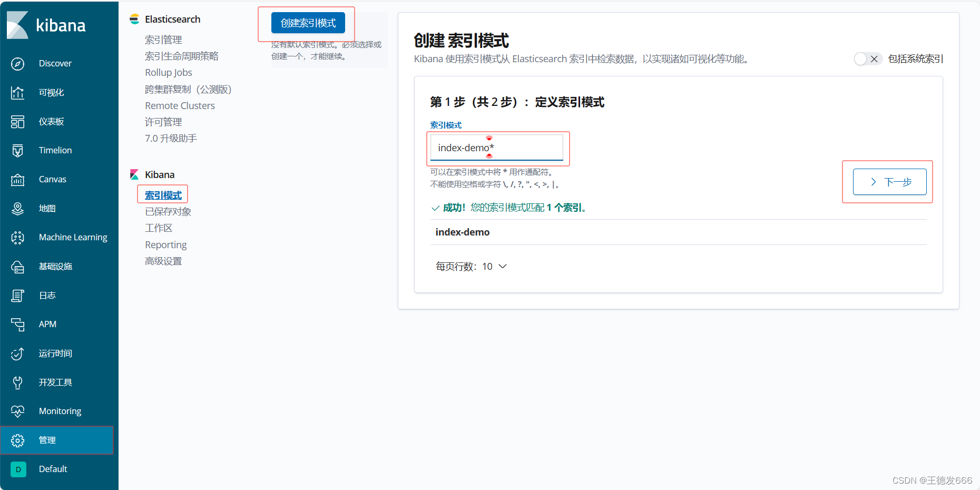Click matched index row index-demo

coord(678,232)
